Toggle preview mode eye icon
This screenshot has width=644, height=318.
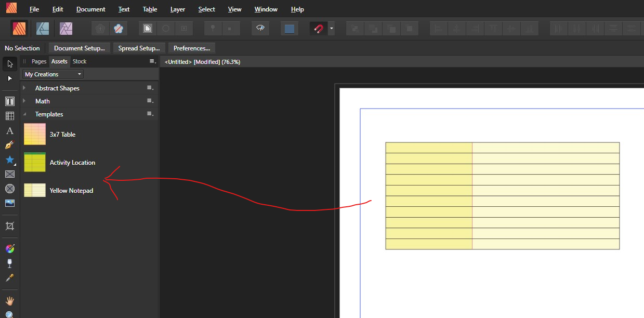pyautogui.click(x=260, y=29)
